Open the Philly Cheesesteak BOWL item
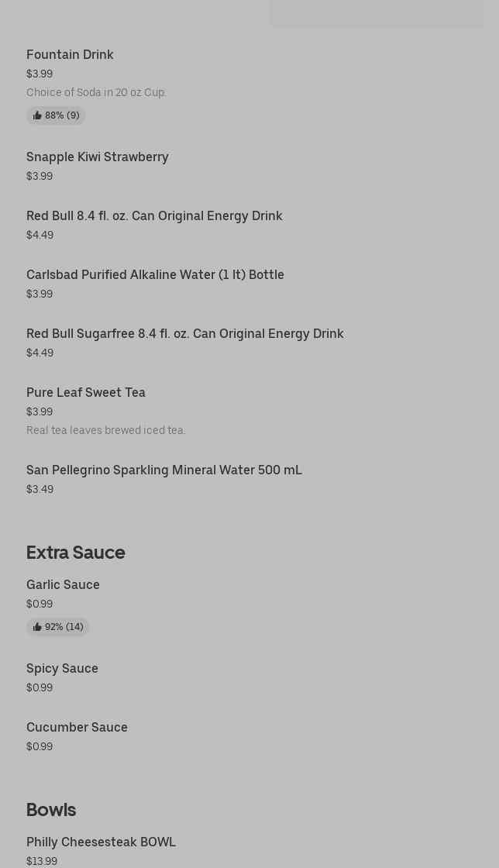The image size is (499, 868). pyautogui.click(x=101, y=842)
